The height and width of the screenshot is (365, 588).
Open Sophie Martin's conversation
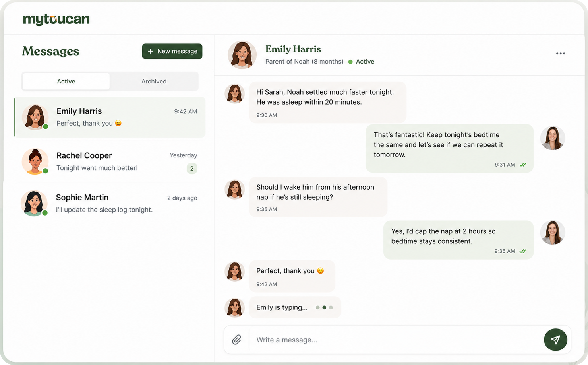click(x=110, y=204)
